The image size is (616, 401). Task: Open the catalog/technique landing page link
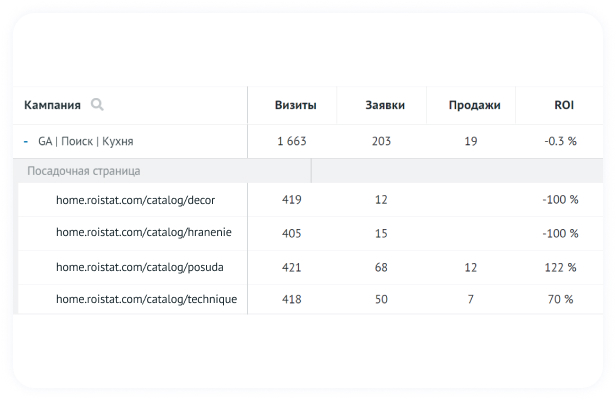(x=147, y=299)
